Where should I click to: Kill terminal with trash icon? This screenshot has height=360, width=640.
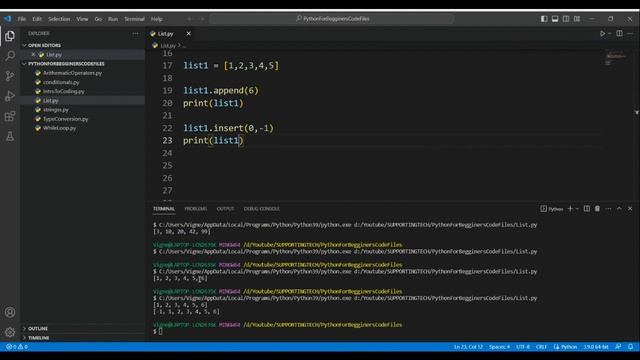tap(597, 209)
